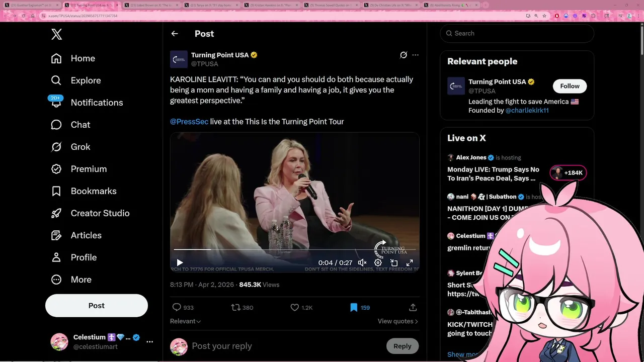Open Chrome three-dot menu
The image size is (644, 362).
pyautogui.click(x=638, y=16)
